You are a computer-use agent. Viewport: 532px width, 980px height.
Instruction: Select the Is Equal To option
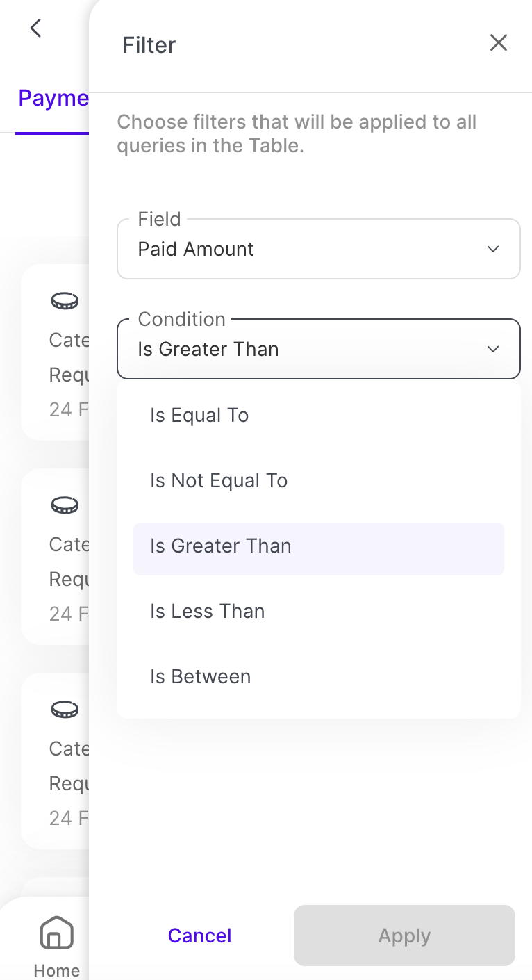point(199,416)
